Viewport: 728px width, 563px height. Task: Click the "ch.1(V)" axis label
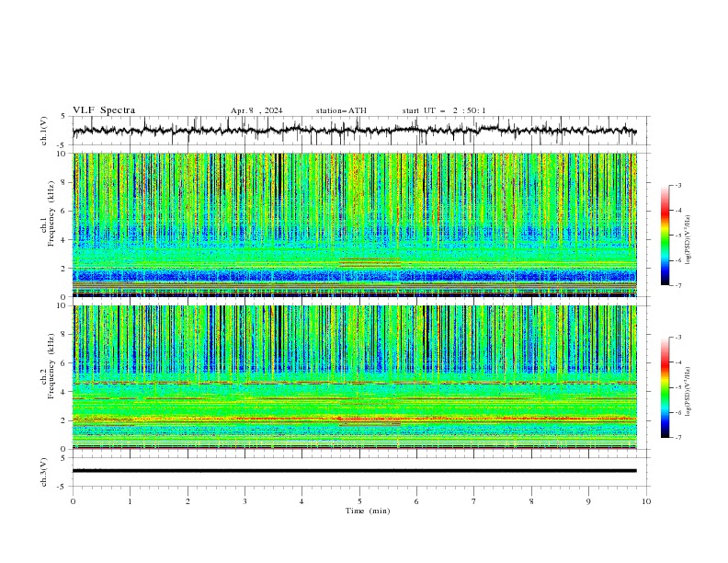[44, 131]
